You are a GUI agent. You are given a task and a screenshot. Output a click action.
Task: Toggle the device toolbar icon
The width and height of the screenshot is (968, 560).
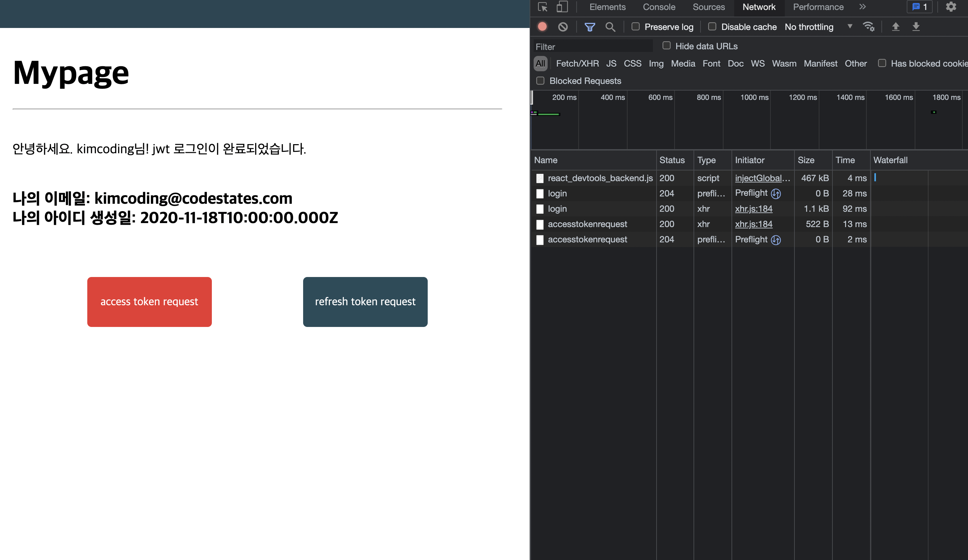pos(562,7)
